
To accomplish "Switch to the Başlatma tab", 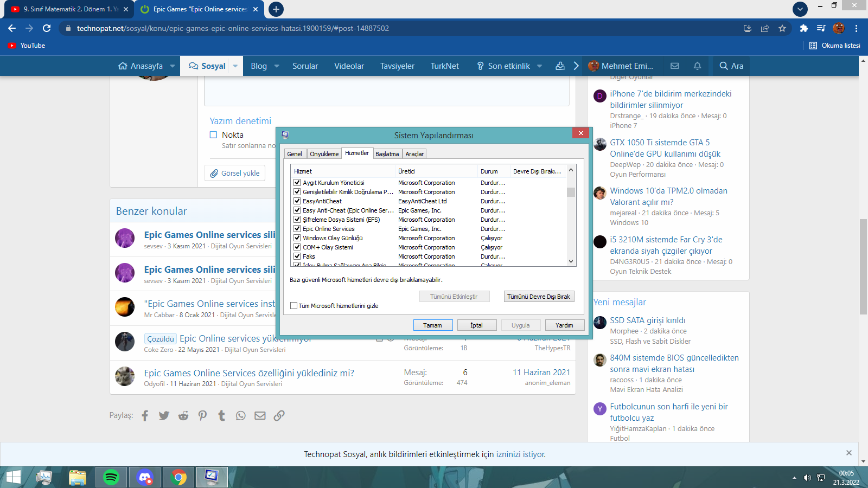I will click(x=387, y=154).
